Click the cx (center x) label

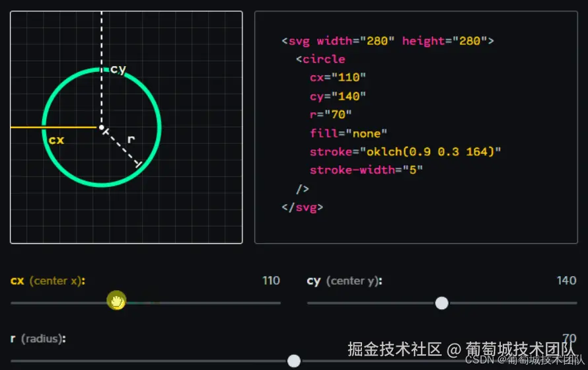pyautogui.click(x=48, y=281)
